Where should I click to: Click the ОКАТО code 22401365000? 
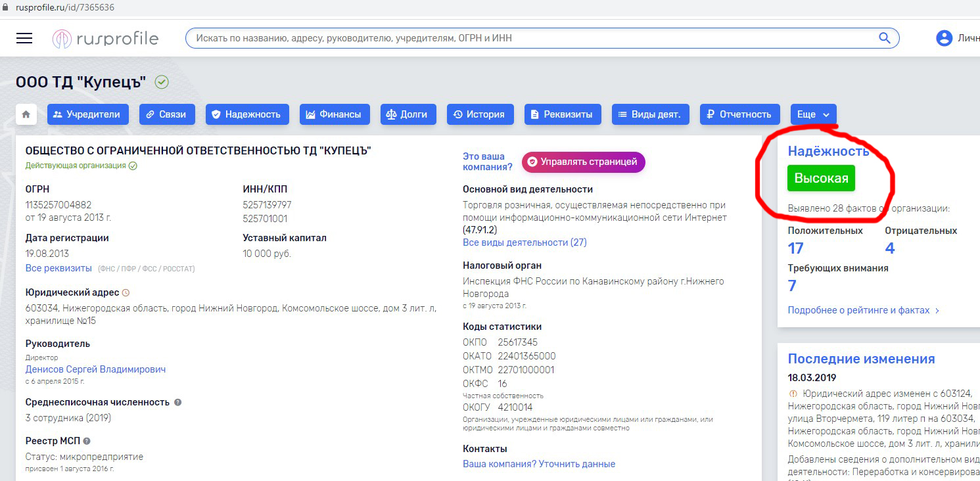[526, 356]
